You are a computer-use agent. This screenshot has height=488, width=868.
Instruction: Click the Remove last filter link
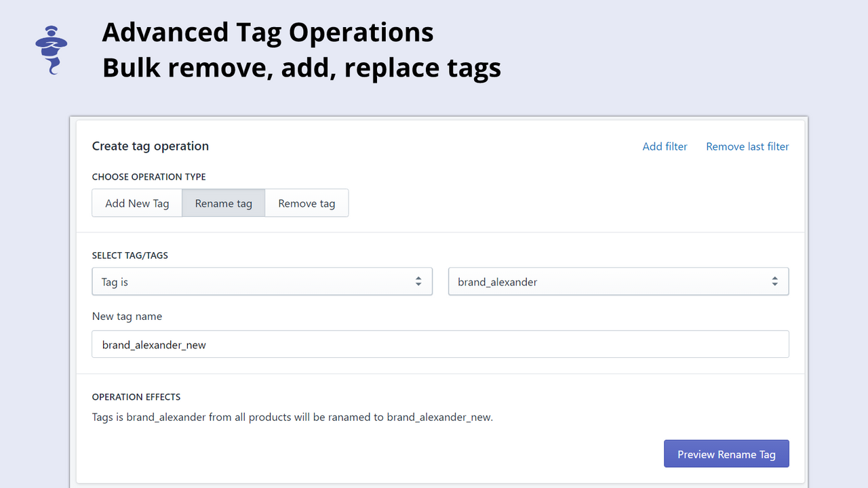[747, 146]
